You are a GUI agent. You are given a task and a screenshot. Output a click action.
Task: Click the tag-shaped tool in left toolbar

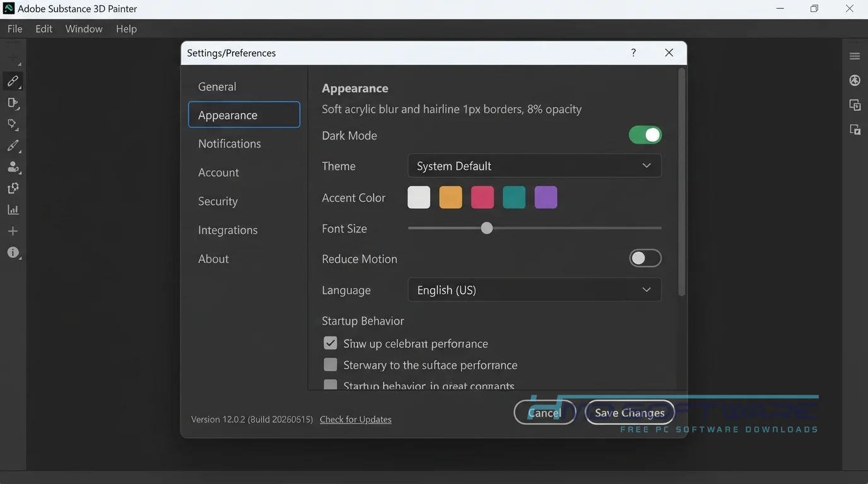click(13, 124)
